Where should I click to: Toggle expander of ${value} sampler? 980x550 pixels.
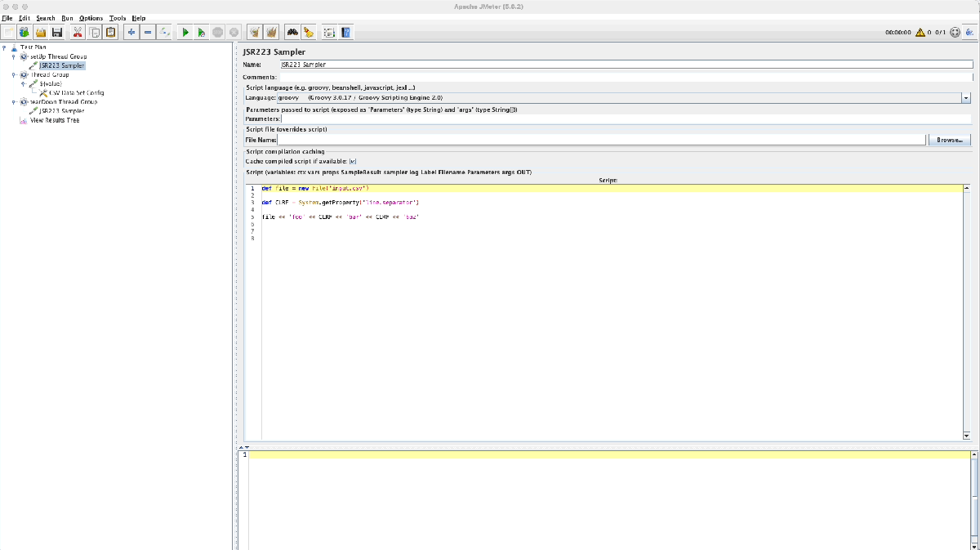[24, 83]
